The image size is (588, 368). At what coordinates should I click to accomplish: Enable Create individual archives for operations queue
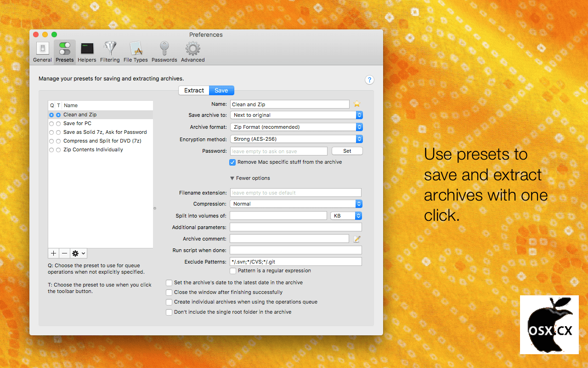170,302
